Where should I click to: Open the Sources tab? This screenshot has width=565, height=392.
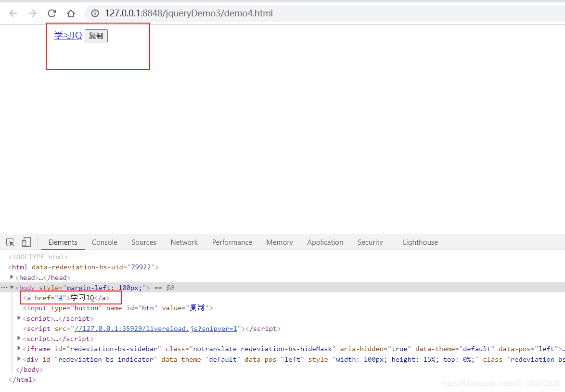point(144,242)
